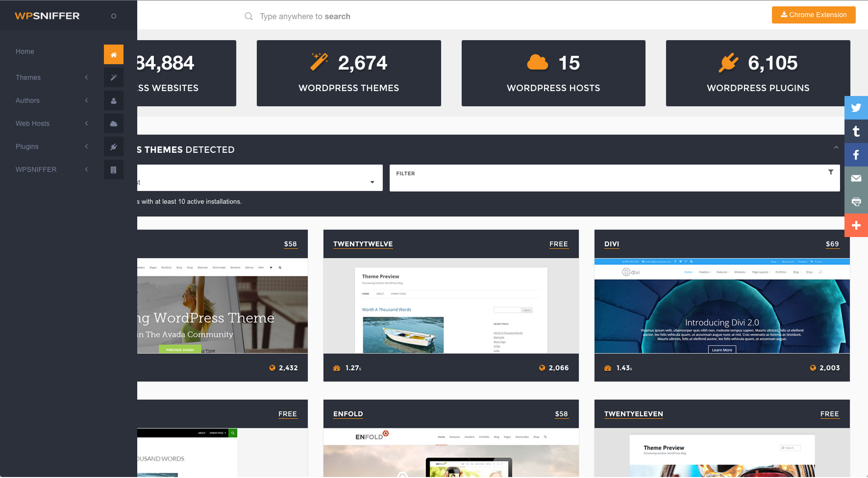Expand the Plugins chevron arrow
The height and width of the screenshot is (478, 868).
coord(87,146)
